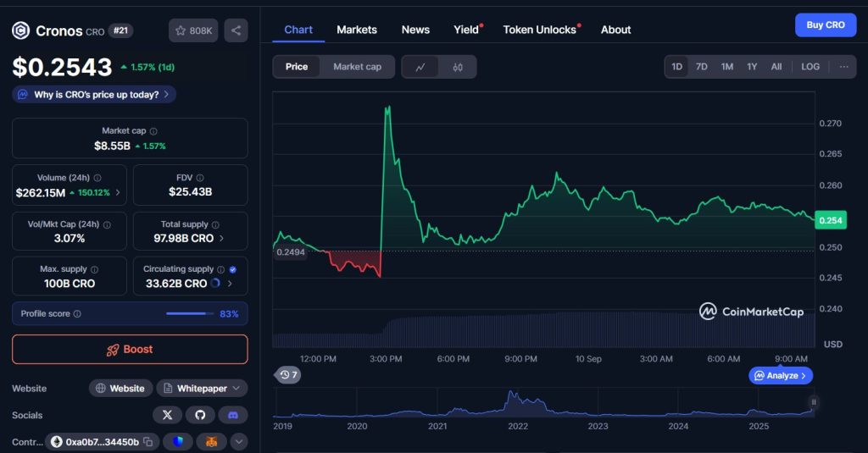Switch chart to candlestick view

click(458, 67)
